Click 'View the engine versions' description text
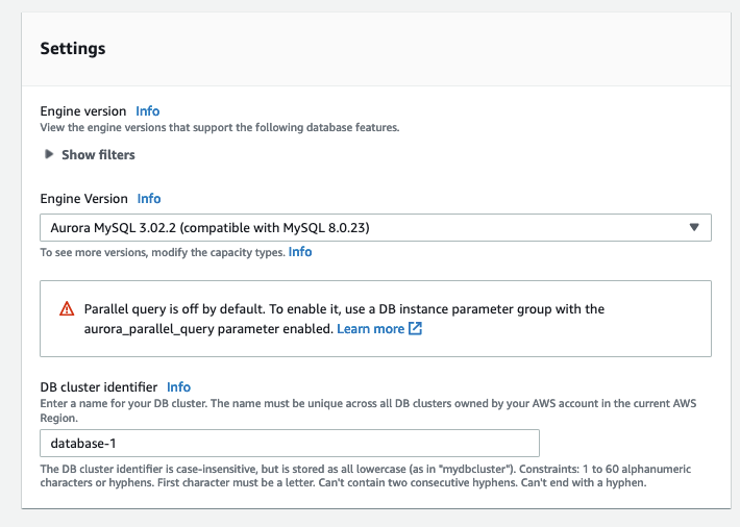Screen dimensions: 741x527 point(219,127)
